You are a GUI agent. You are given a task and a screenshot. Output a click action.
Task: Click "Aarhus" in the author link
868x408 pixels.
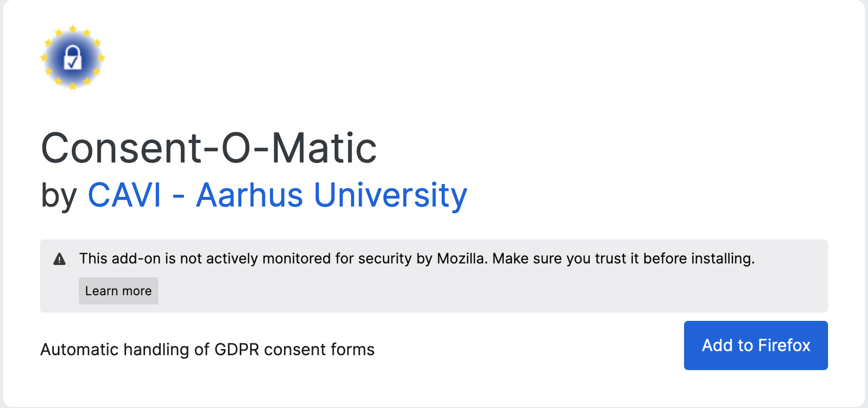coord(250,195)
